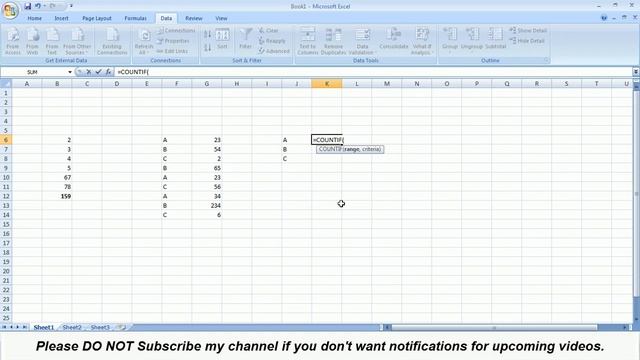This screenshot has height=360, width=640.
Task: Switch to the Insert tab
Action: (61, 18)
